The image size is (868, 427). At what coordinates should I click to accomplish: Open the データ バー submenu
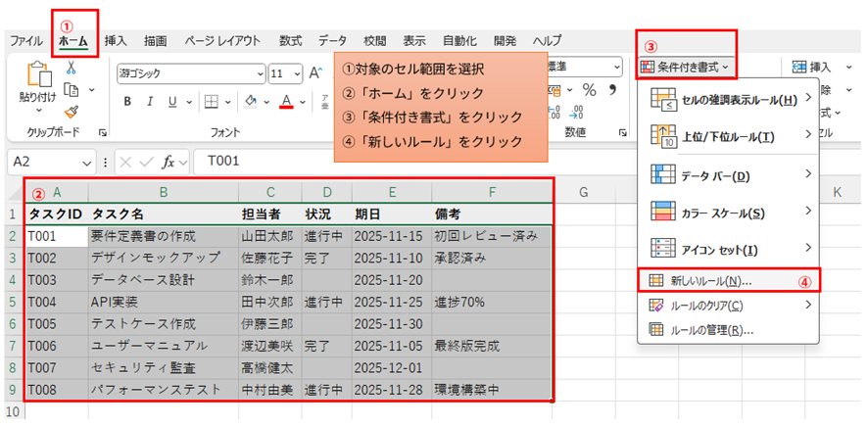pyautogui.click(x=728, y=175)
